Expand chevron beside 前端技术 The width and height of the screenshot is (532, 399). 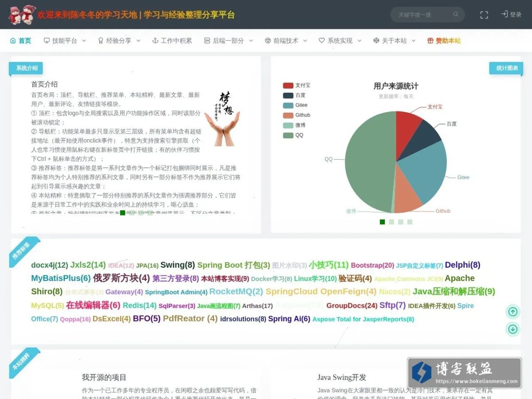click(x=305, y=41)
